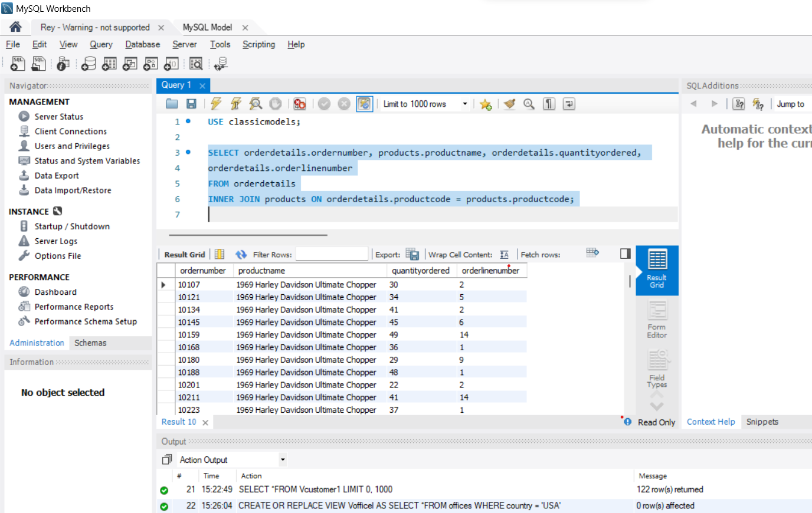
Task: Reconnect to DBMS icon
Action: click(x=221, y=64)
